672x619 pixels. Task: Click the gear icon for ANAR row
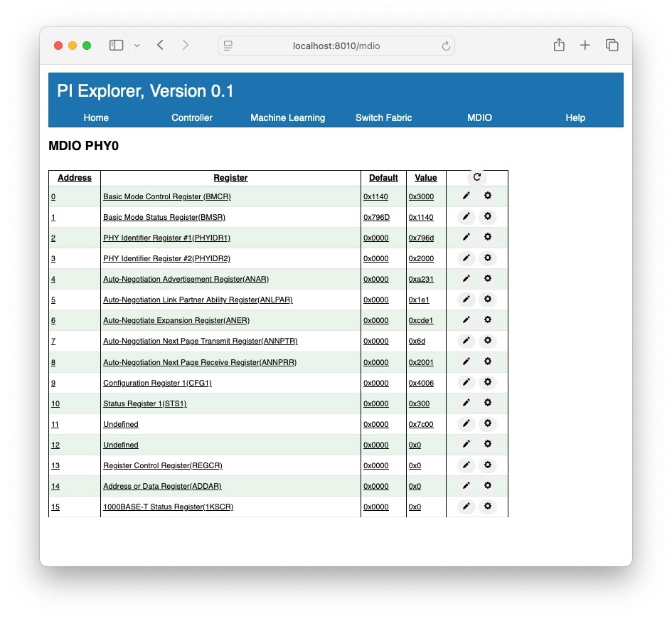pos(487,278)
